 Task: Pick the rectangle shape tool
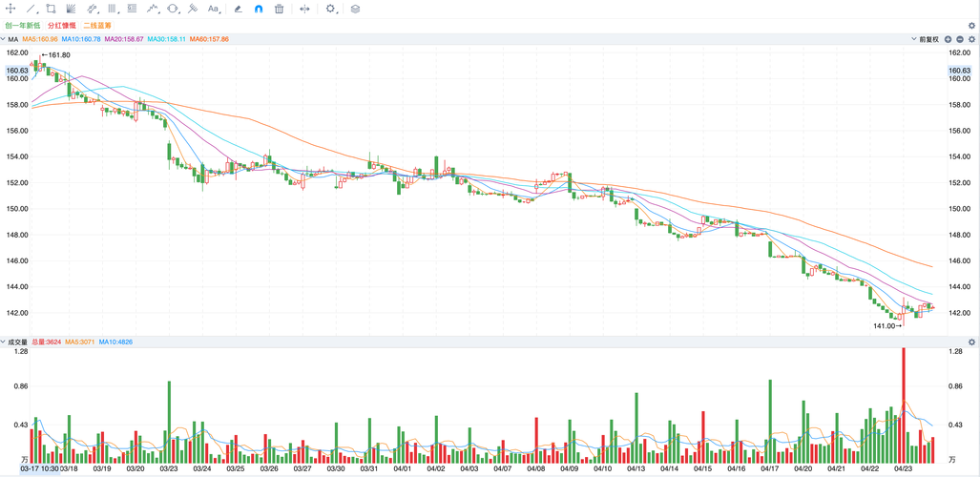tap(52, 9)
